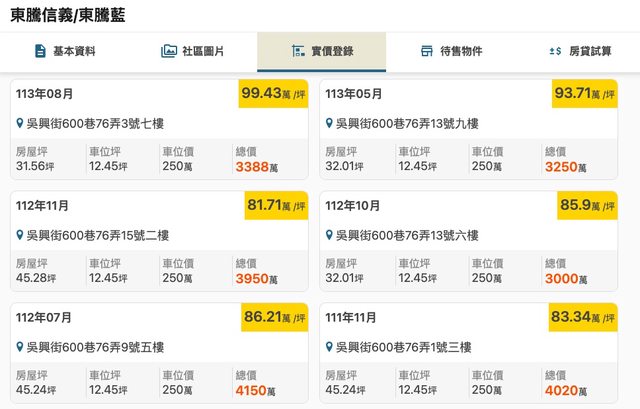Image resolution: width=640 pixels, height=409 pixels.
Task: Click location pin for 76弄15號二樓
Action: (x=20, y=236)
